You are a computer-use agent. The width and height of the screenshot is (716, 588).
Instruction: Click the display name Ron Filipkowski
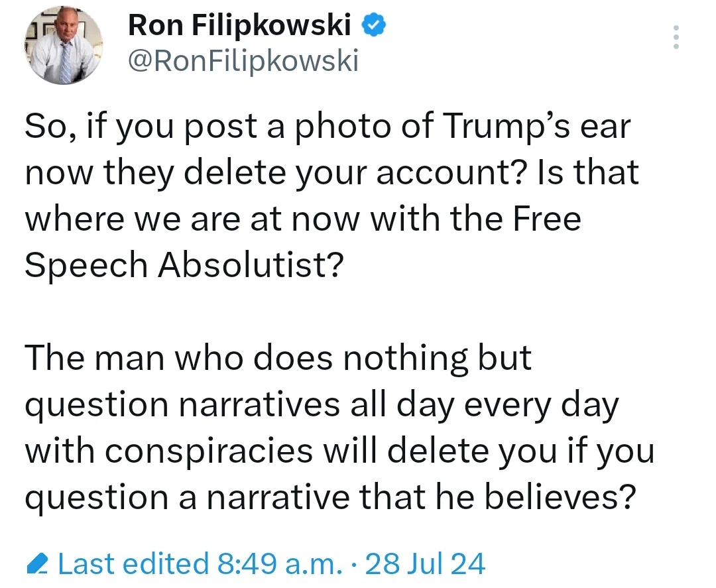point(239,26)
